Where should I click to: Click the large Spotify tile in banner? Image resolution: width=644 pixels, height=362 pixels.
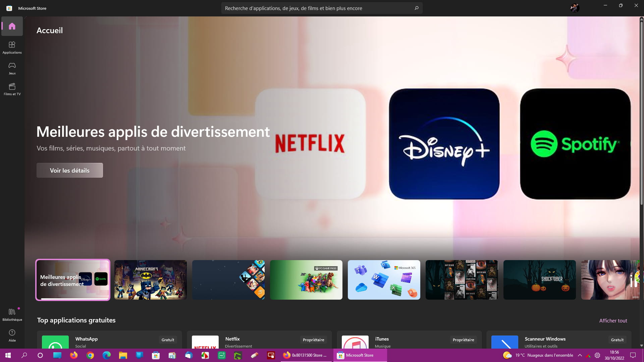coord(575,144)
